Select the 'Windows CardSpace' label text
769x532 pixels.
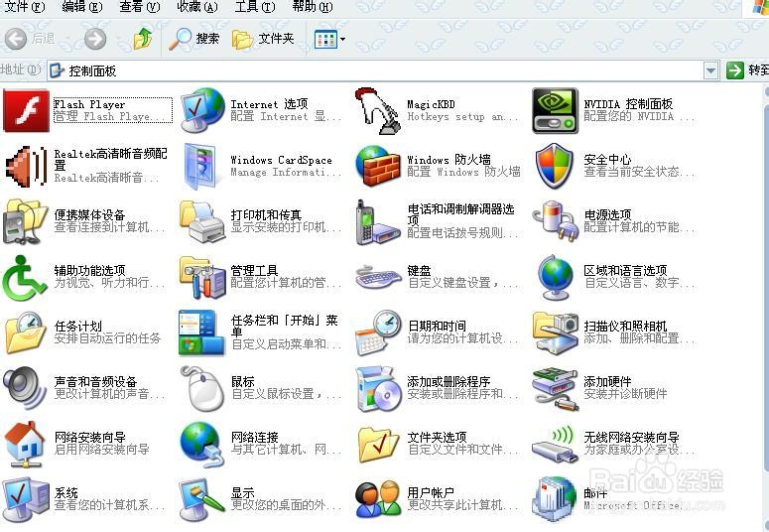click(x=281, y=160)
